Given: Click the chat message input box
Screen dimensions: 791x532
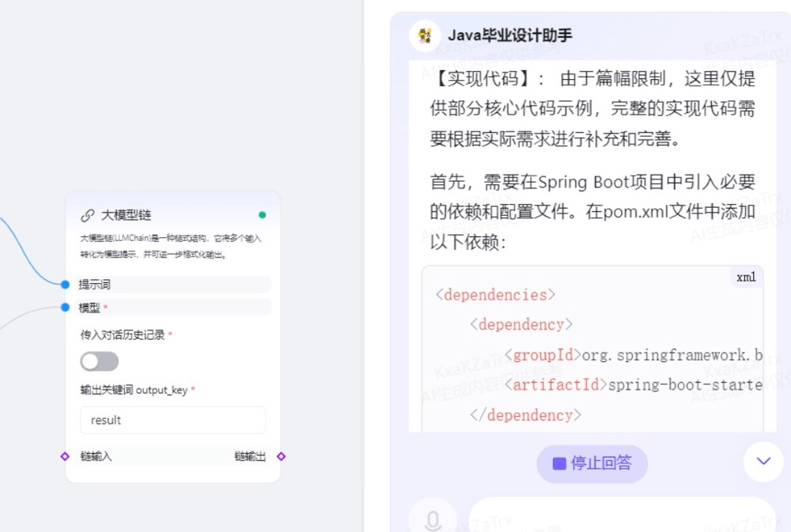Looking at the screenshot, I should coord(622,515).
